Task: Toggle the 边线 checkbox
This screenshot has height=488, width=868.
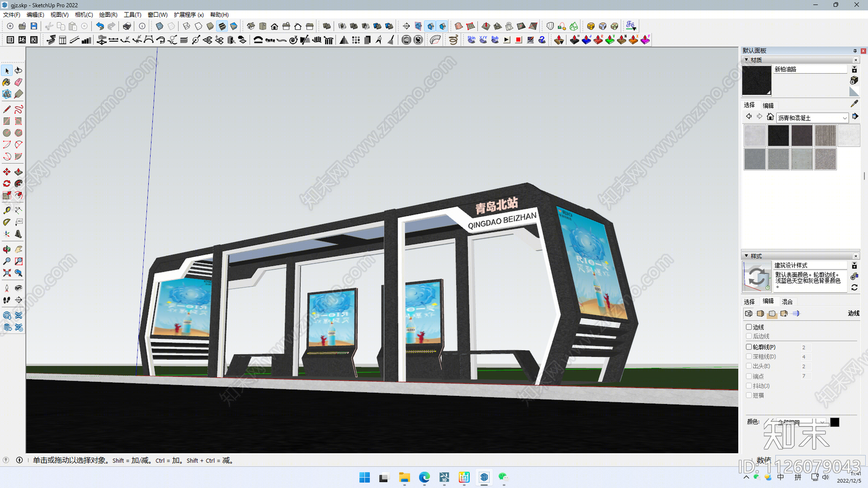Action: 749,327
